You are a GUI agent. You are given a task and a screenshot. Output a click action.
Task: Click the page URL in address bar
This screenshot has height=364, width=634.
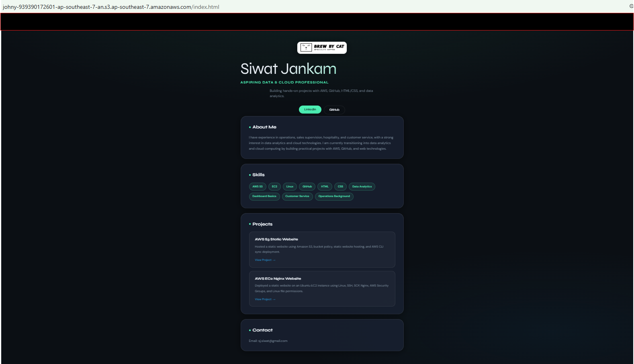111,7
